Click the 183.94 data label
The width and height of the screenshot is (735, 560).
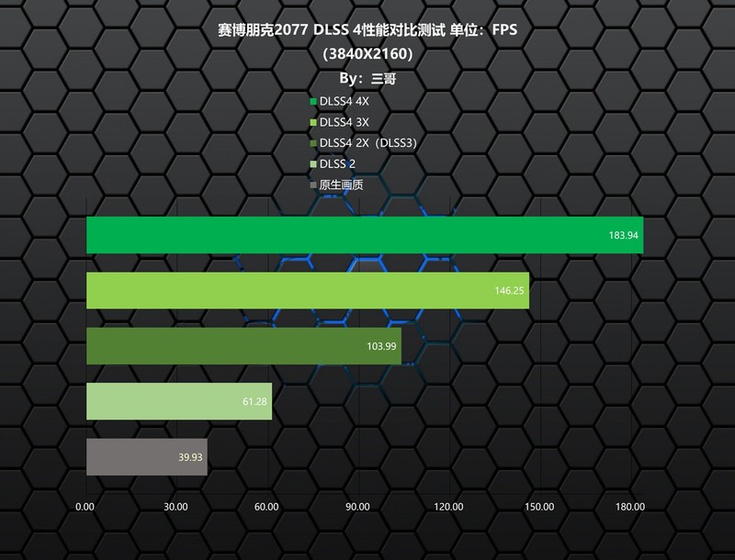[x=624, y=236]
